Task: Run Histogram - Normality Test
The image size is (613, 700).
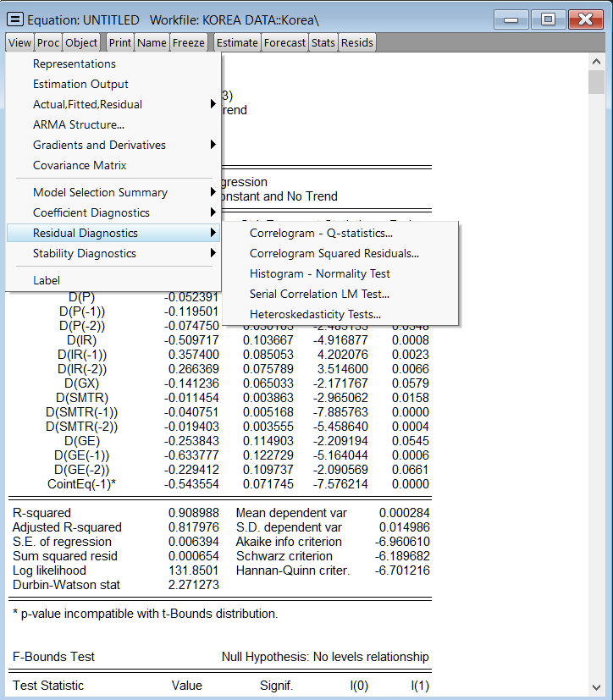Action: pos(319,273)
